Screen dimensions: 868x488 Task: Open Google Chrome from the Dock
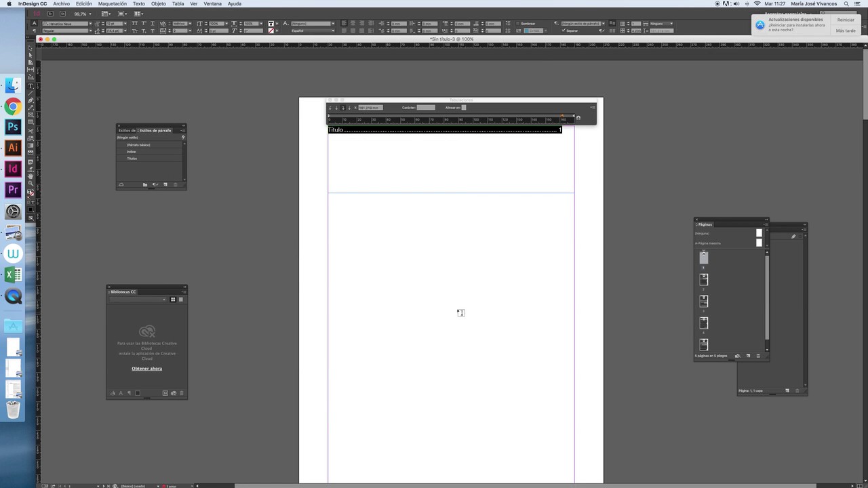pyautogui.click(x=13, y=106)
